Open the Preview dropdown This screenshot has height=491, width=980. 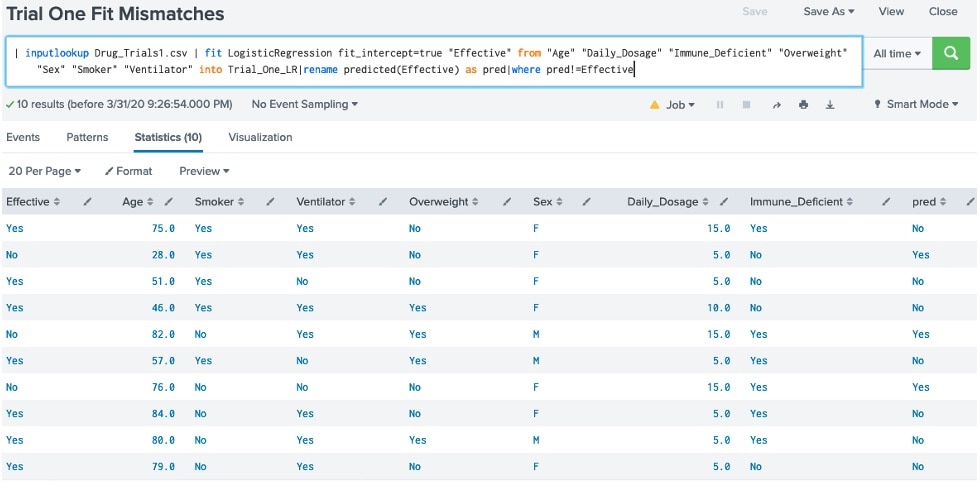204,171
